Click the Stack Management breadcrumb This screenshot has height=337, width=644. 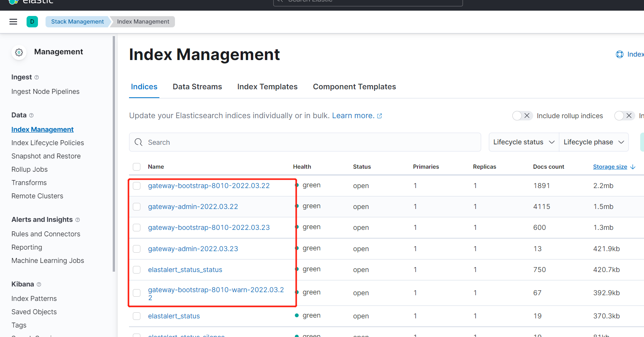click(77, 22)
